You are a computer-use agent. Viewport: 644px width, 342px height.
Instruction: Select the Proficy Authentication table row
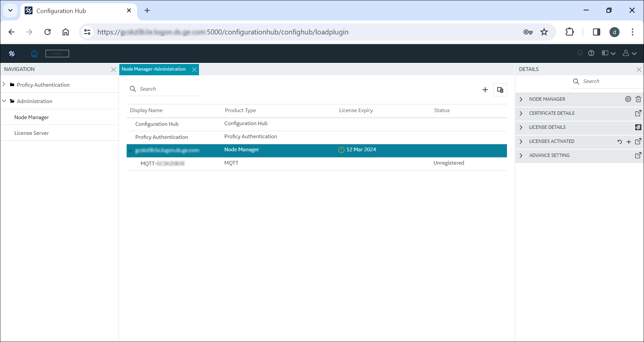tap(317, 137)
